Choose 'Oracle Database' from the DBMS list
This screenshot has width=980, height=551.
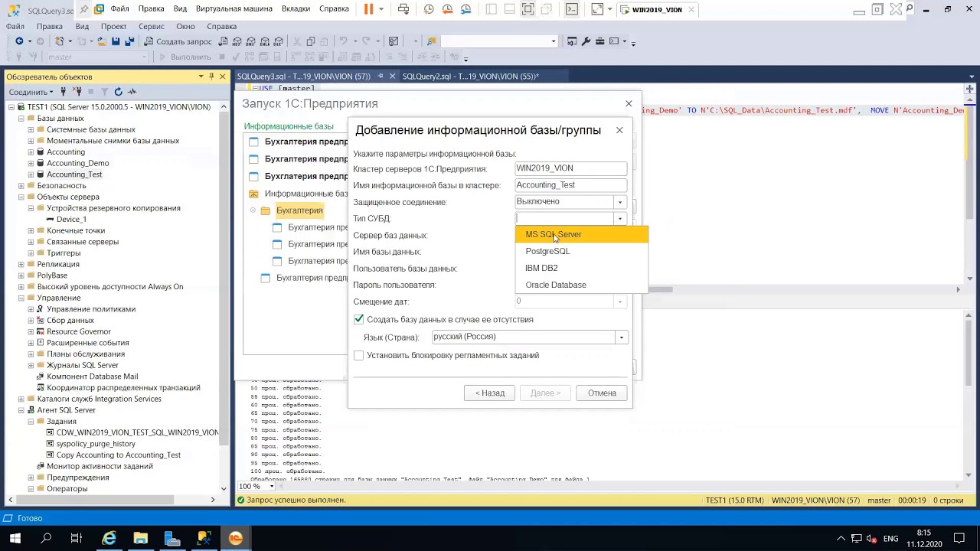582,285
